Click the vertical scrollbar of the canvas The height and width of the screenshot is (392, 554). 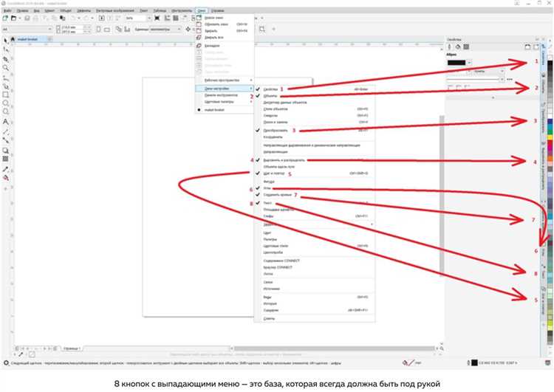click(x=442, y=185)
